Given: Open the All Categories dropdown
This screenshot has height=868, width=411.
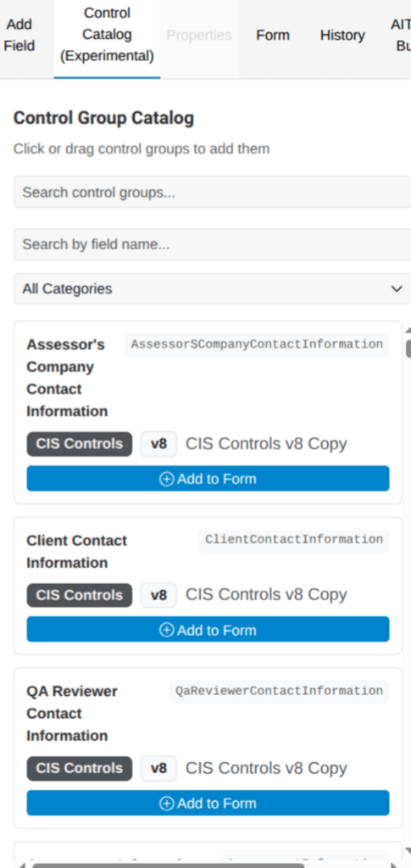Looking at the screenshot, I should [x=213, y=288].
